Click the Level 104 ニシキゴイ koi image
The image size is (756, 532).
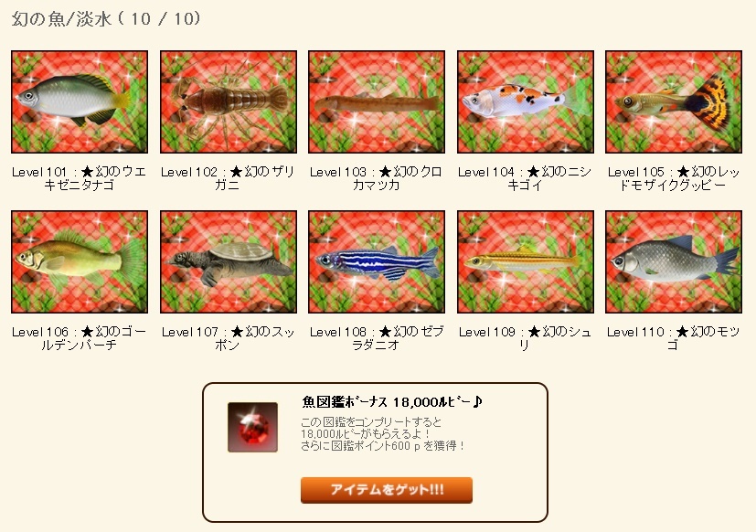526,101
